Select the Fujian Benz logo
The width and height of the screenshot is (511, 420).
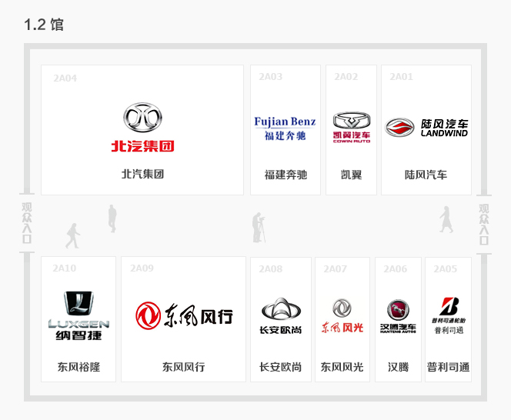point(285,128)
